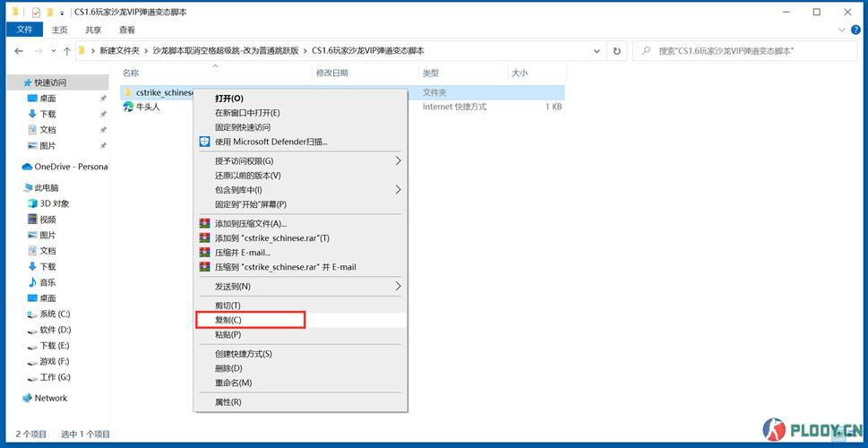This screenshot has width=868, height=448.
Task: Choose 固定到"开始"屏幕(P)
Action: tap(300, 204)
